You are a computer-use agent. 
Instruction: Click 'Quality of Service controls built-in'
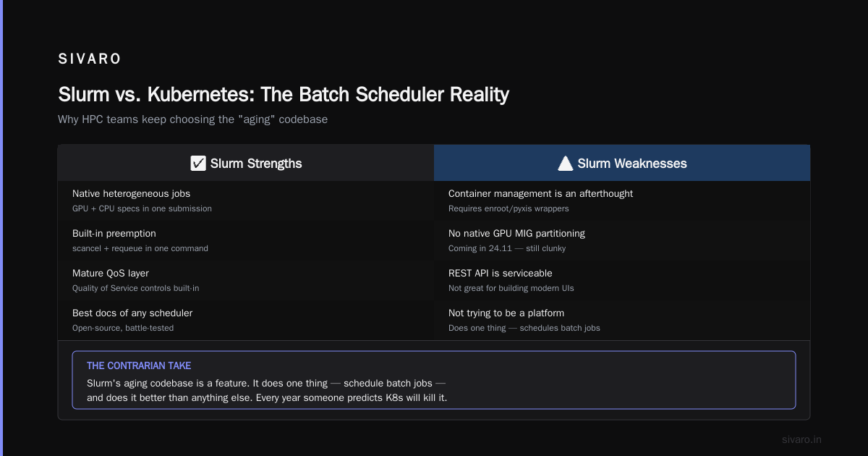click(x=136, y=288)
